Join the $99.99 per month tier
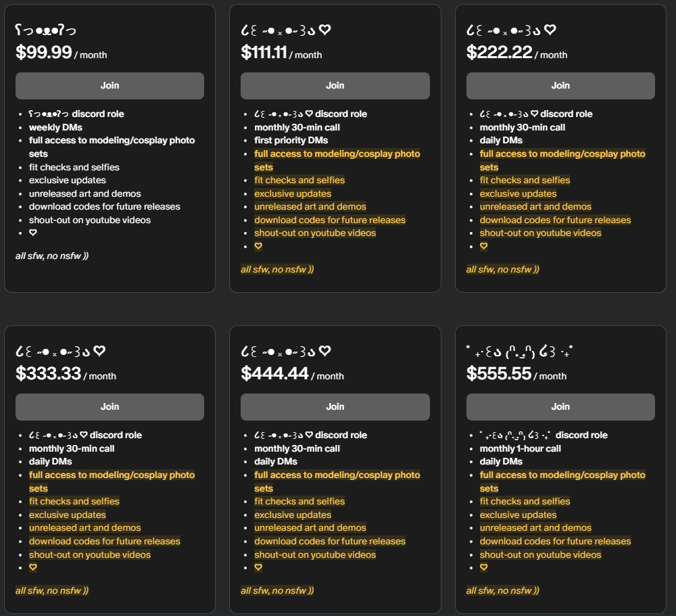Image resolution: width=676 pixels, height=616 pixels. 110,85
